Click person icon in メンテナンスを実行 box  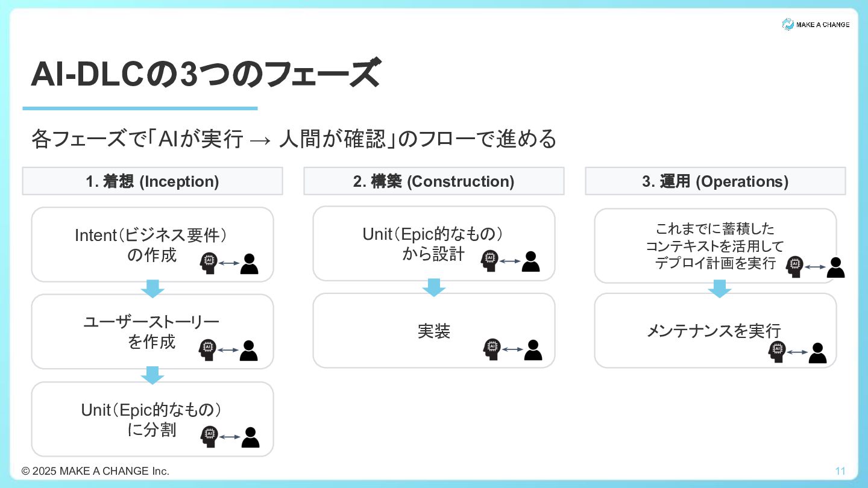coord(817,352)
